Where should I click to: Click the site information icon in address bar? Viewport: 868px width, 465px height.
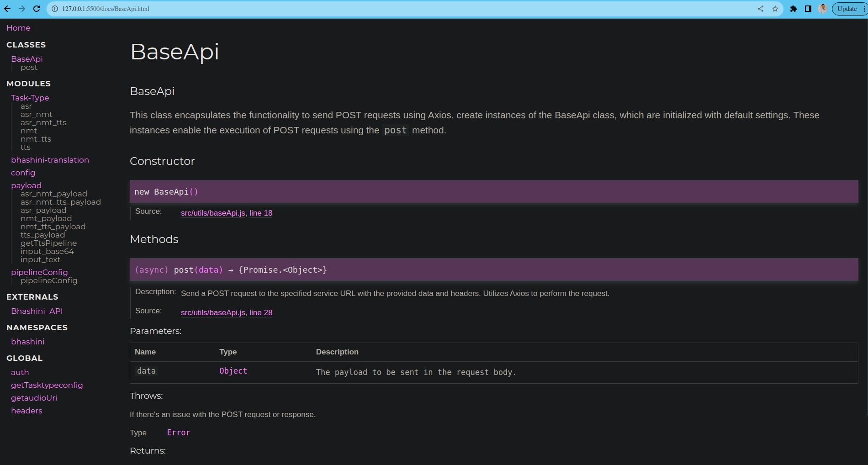[x=54, y=8]
